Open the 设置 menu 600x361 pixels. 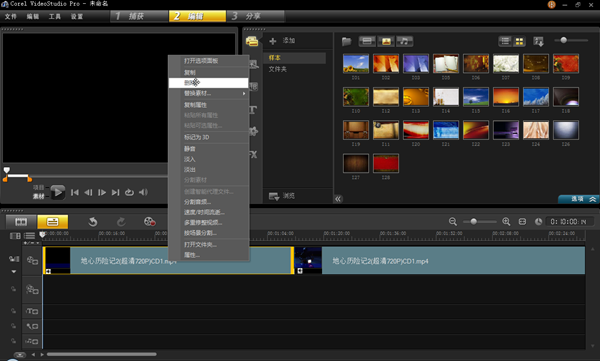pos(77,16)
